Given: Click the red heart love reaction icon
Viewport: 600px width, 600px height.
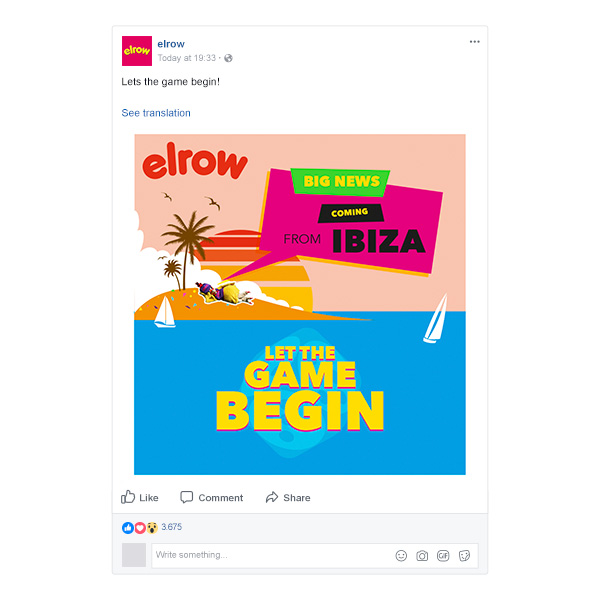Looking at the screenshot, I should click(x=140, y=528).
